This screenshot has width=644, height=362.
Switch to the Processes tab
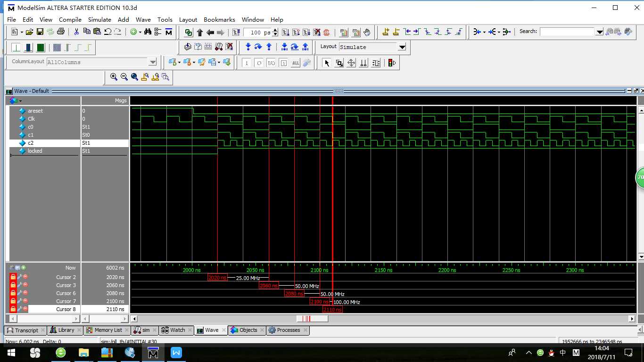[289, 330]
